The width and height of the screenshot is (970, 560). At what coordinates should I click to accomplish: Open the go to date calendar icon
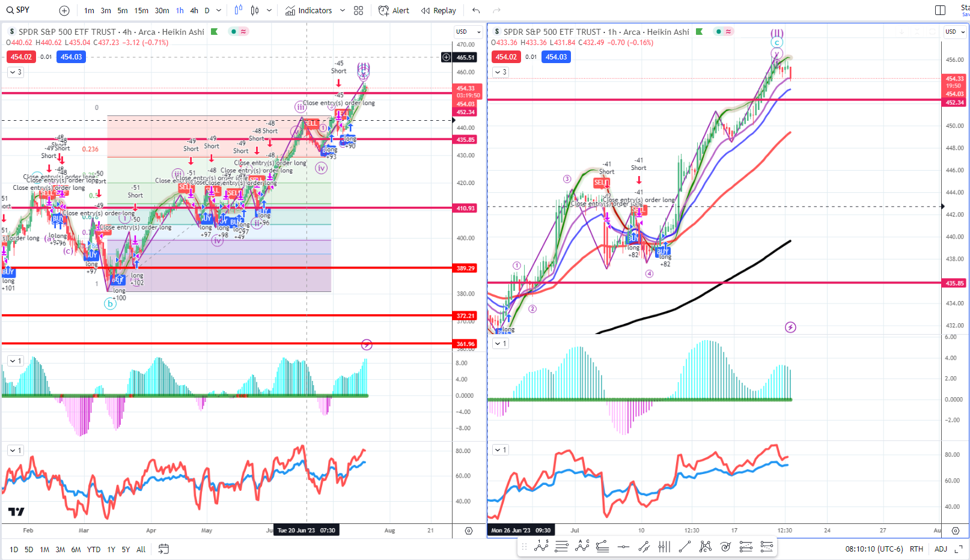[x=163, y=549]
